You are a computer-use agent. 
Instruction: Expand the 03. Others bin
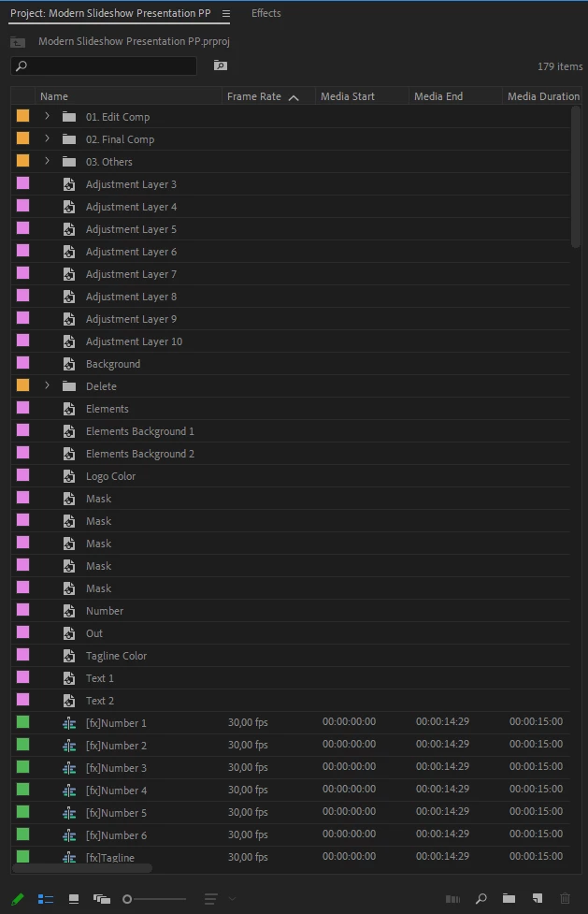(x=47, y=161)
